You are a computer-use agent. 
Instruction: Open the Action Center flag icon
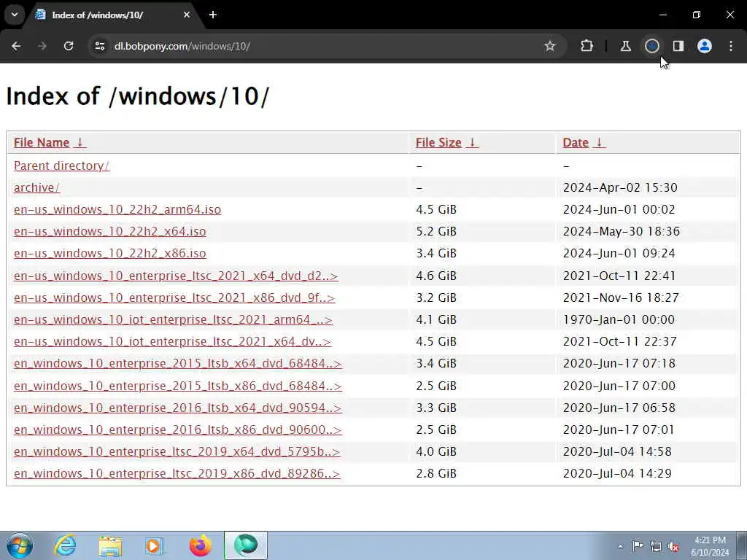coord(638,546)
